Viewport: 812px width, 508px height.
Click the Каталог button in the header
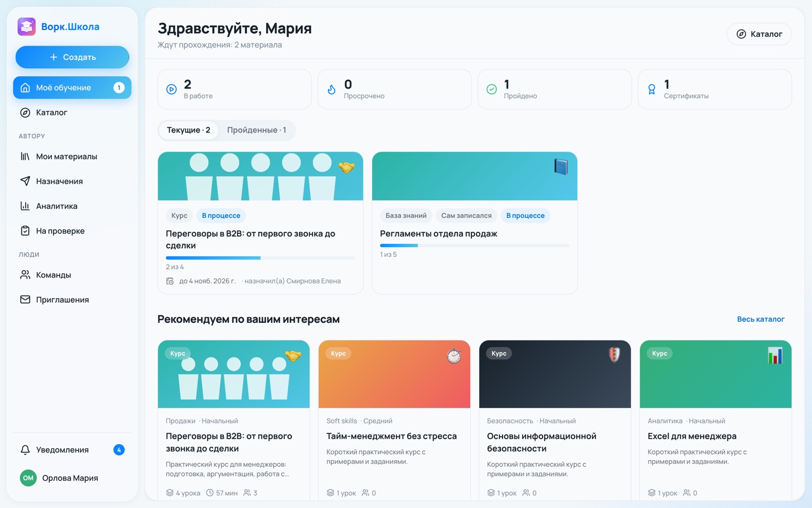[759, 34]
